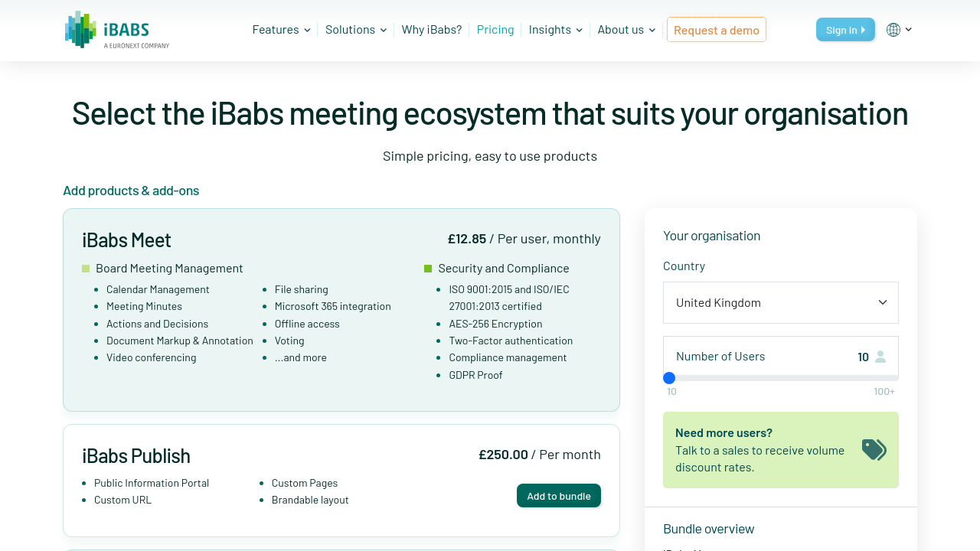Image resolution: width=980 pixels, height=551 pixels.
Task: Open the language globe icon
Action: [893, 30]
